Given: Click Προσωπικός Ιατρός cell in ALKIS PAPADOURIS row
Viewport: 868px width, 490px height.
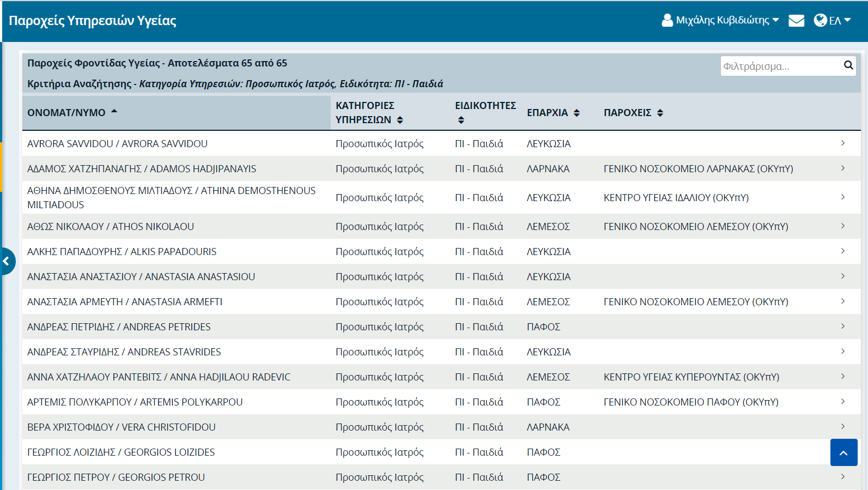Looking at the screenshot, I should click(379, 252).
